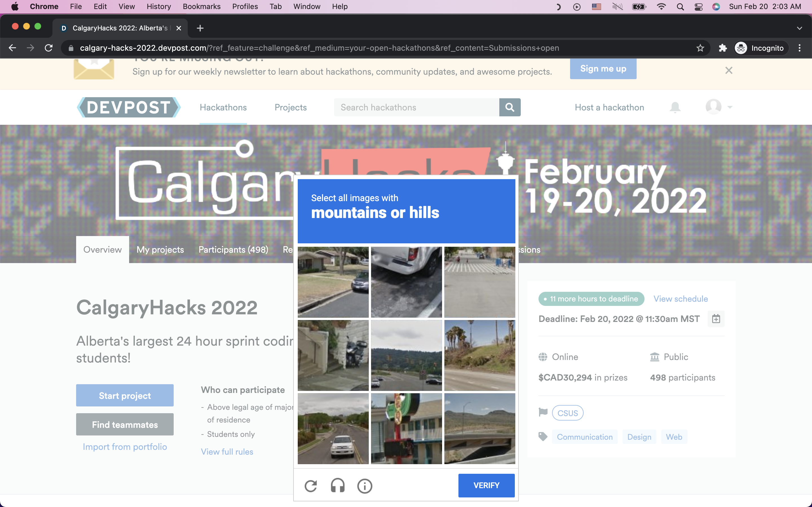Switch to Participants (498) tab
Screen dimensions: 812x507
[x=233, y=250]
